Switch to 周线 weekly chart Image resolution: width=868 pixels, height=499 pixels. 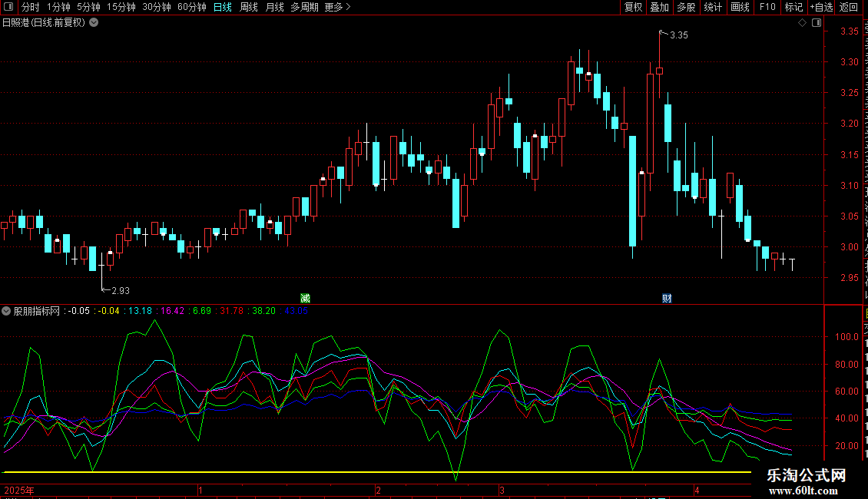click(x=249, y=7)
